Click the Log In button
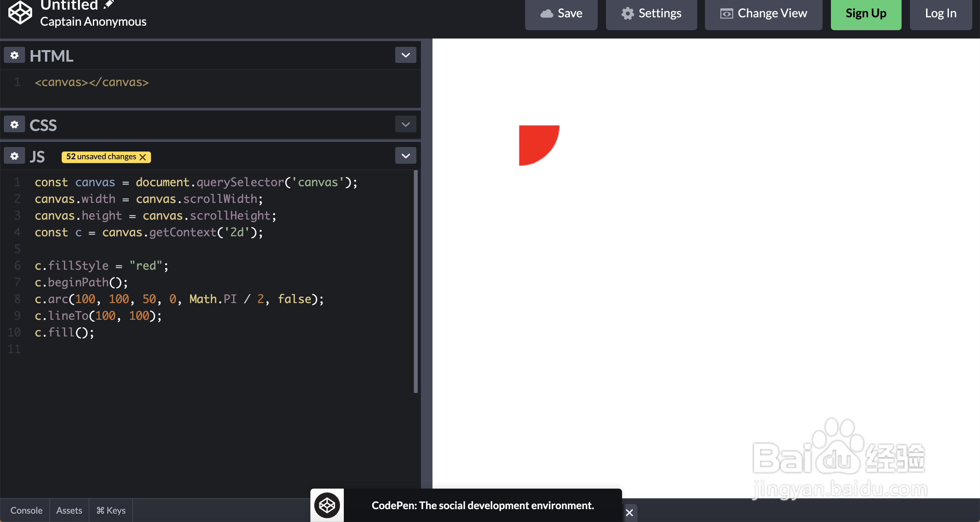 click(x=940, y=14)
